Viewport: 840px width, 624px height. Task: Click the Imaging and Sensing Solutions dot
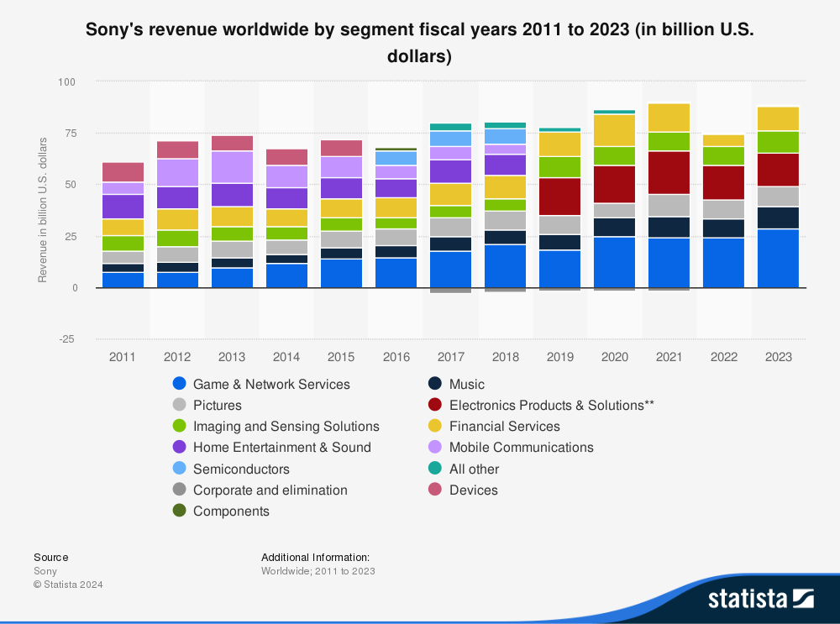tap(178, 426)
